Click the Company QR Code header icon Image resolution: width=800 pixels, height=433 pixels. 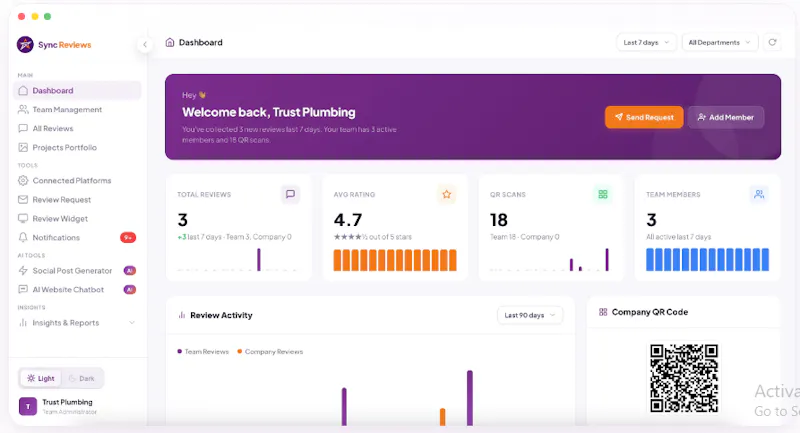pyautogui.click(x=603, y=312)
